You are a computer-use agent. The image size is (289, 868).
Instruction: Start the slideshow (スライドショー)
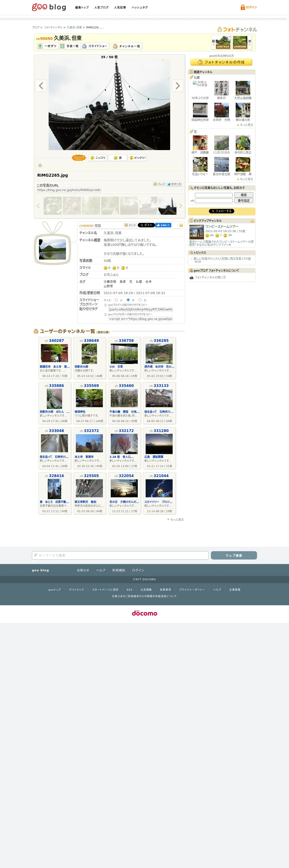click(x=95, y=46)
